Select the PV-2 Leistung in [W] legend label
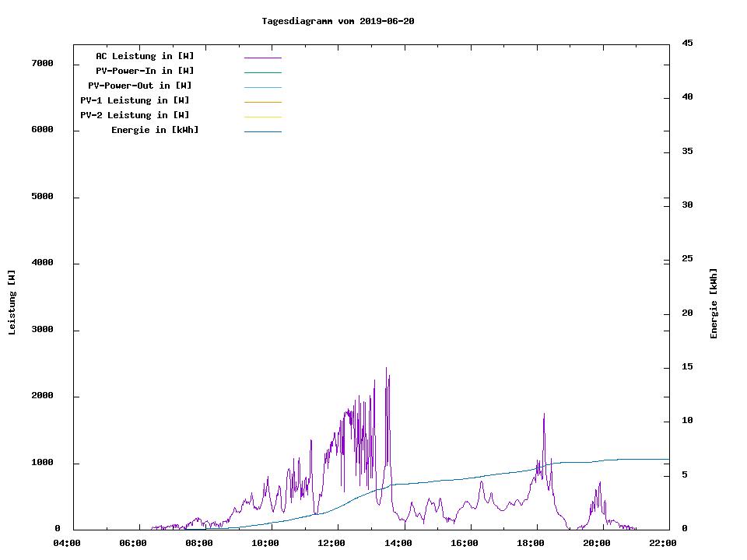Image resolution: width=747 pixels, height=560 pixels. [x=135, y=115]
